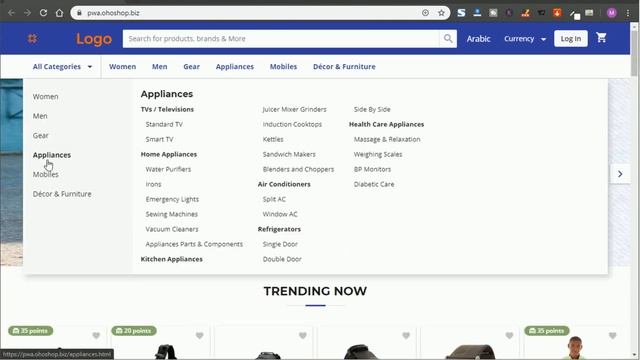640x360 pixels.
Task: Favorite the sixth trending product heart
Action: [x=612, y=336]
